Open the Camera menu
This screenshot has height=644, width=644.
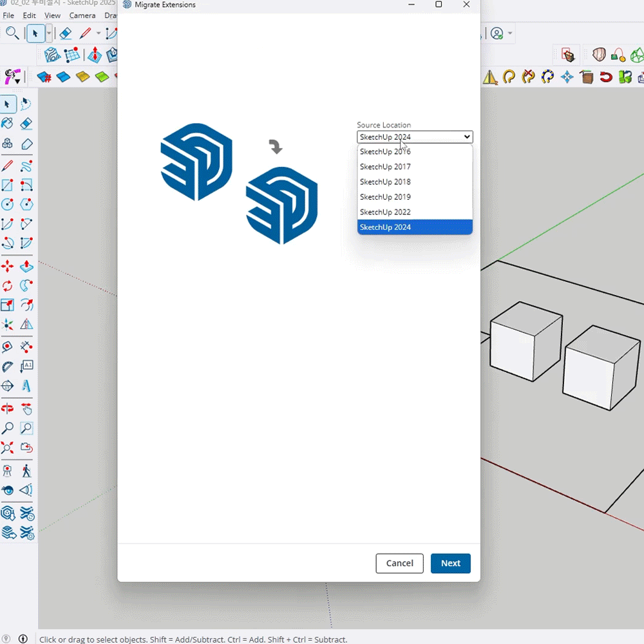pos(82,15)
